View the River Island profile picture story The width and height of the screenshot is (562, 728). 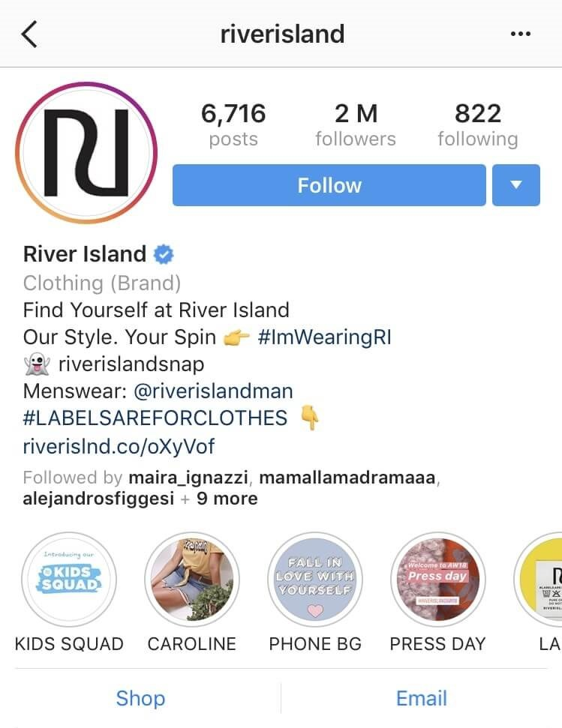click(x=86, y=153)
